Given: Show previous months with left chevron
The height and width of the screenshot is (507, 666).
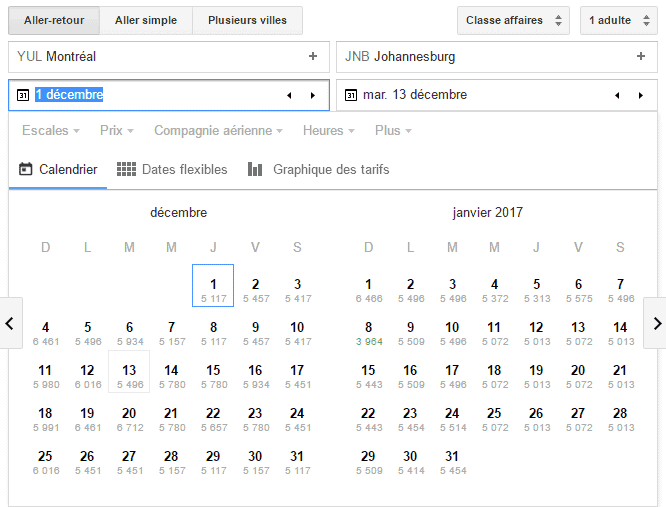Looking at the screenshot, I should [x=10, y=323].
